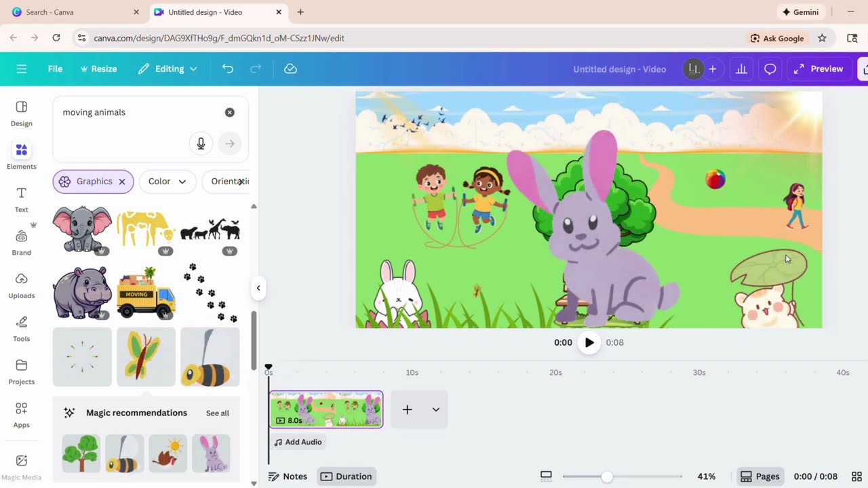Image resolution: width=868 pixels, height=488 pixels.
Task: Select the 8.0s timeline clip
Action: pos(326,409)
